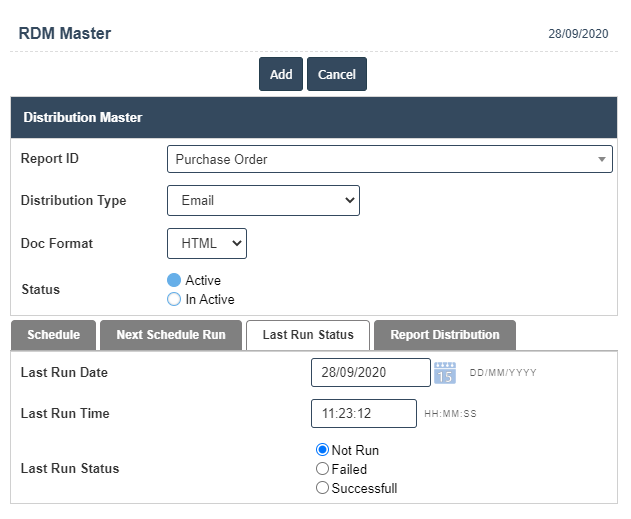631x519 pixels.
Task: Select the Last Run Status tab
Action: point(308,335)
